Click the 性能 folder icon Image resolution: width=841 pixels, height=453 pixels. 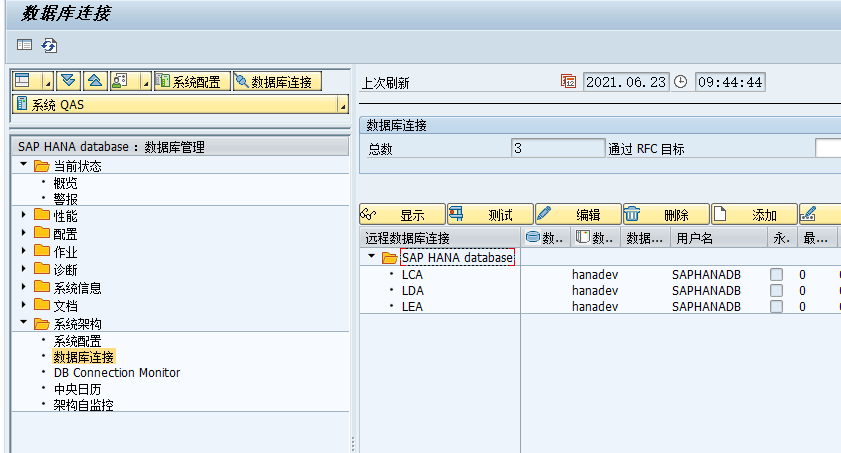click(x=42, y=215)
